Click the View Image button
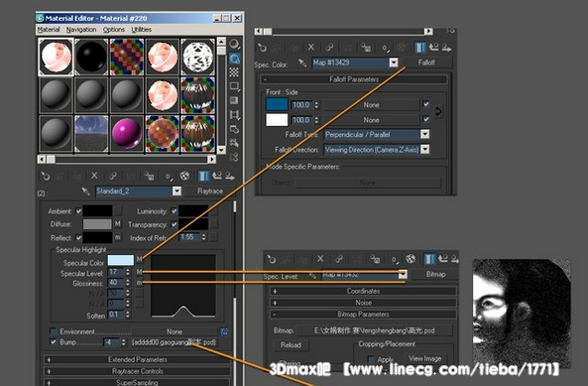Screen dimensions: 588x386 (x=424, y=358)
